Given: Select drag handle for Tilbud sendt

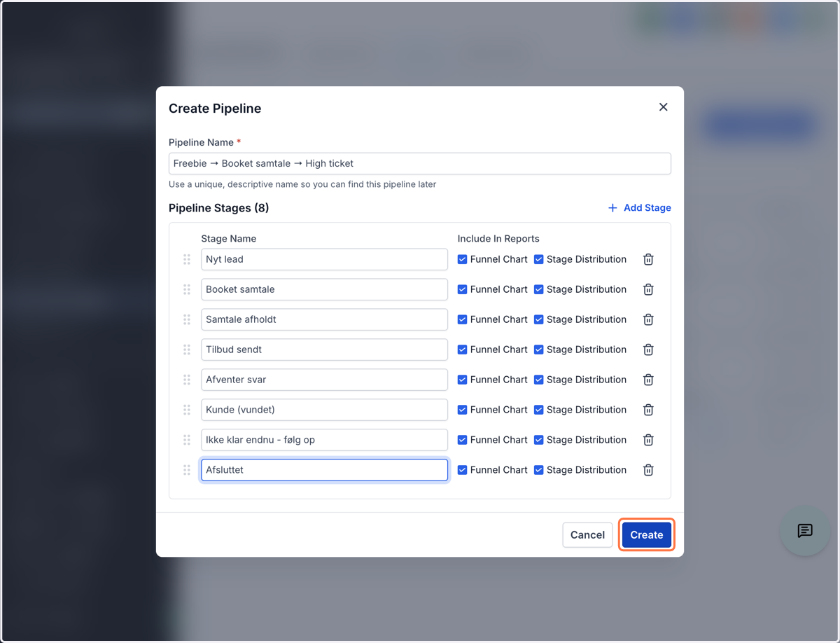Looking at the screenshot, I should coord(187,350).
